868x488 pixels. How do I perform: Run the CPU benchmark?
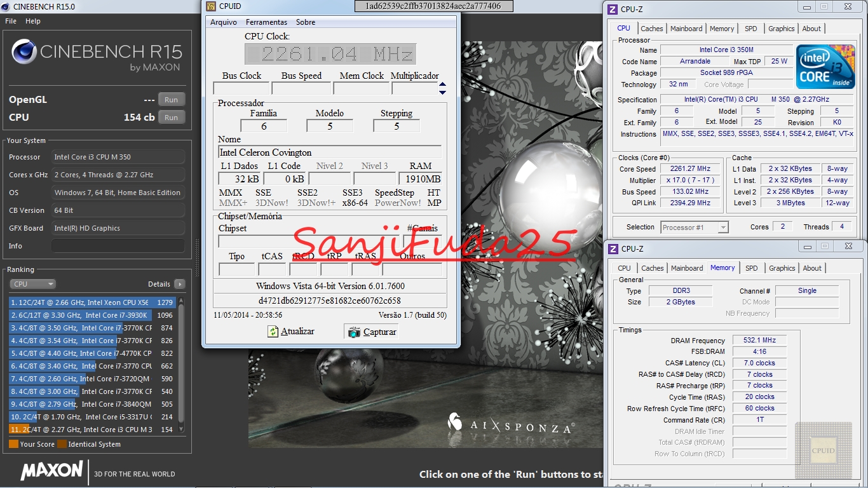click(x=171, y=118)
